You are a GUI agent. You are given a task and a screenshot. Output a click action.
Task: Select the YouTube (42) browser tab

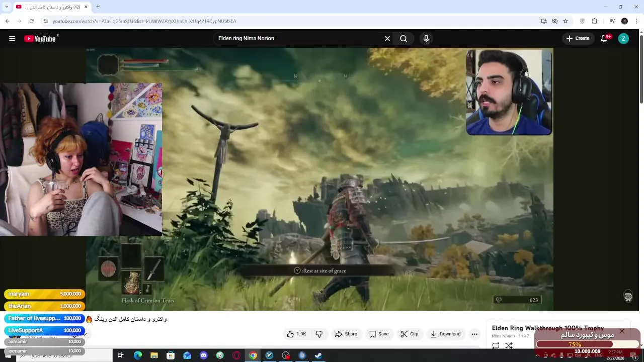tap(52, 7)
